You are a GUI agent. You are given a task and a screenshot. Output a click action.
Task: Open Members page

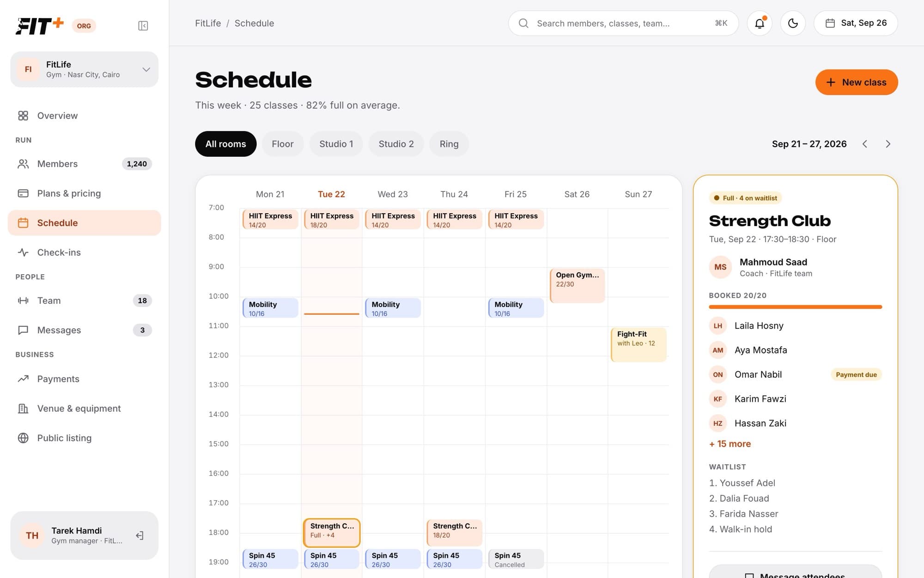(x=85, y=164)
